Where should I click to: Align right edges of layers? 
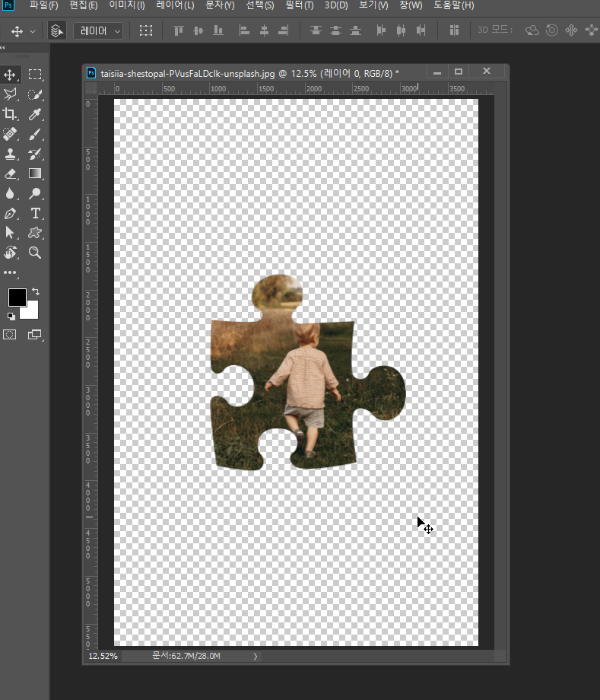pos(284,30)
